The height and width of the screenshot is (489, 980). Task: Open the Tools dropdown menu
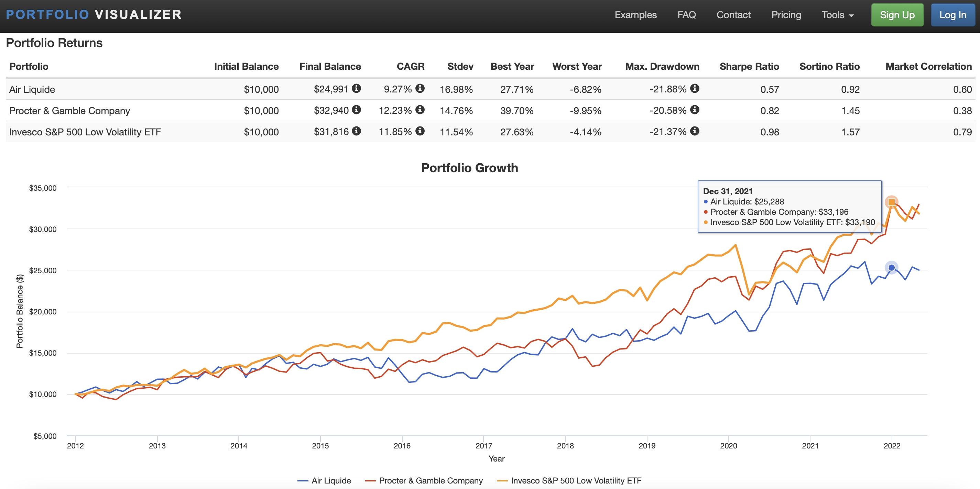click(x=837, y=15)
